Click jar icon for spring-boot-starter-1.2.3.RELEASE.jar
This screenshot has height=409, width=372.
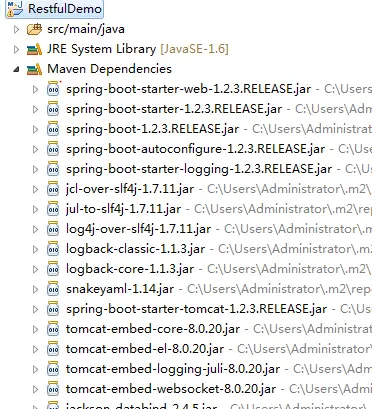[53, 109]
